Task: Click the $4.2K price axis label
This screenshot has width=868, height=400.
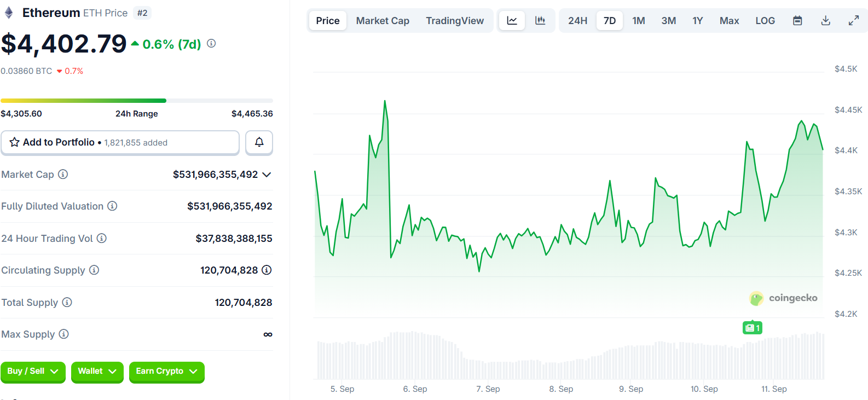Action: coord(846,314)
